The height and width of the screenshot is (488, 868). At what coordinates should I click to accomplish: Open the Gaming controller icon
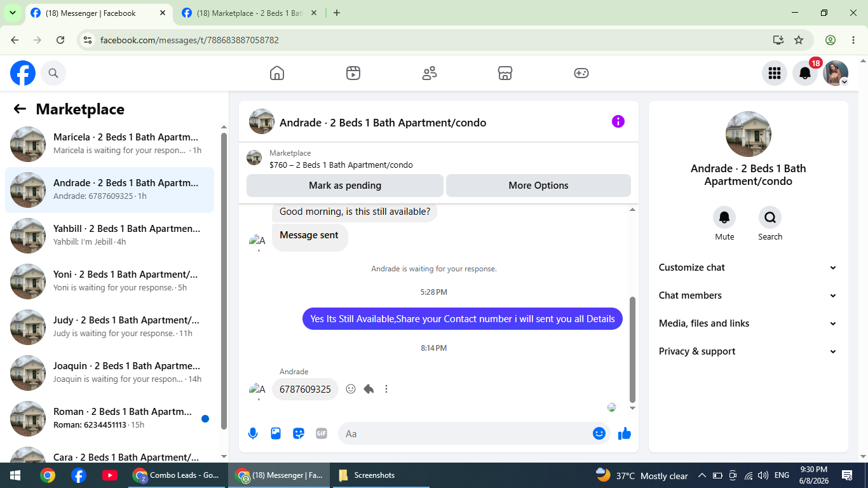[581, 73]
